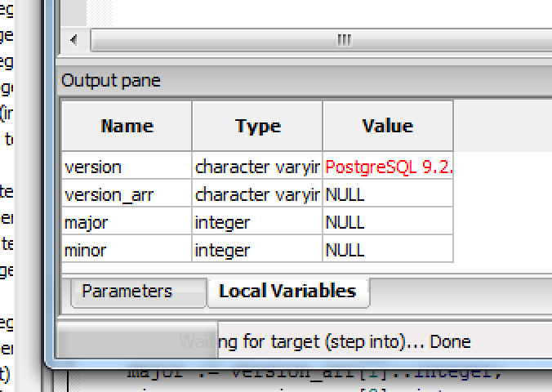552x392 pixels.
Task: Edit the NULL value of major
Action: tap(388, 222)
